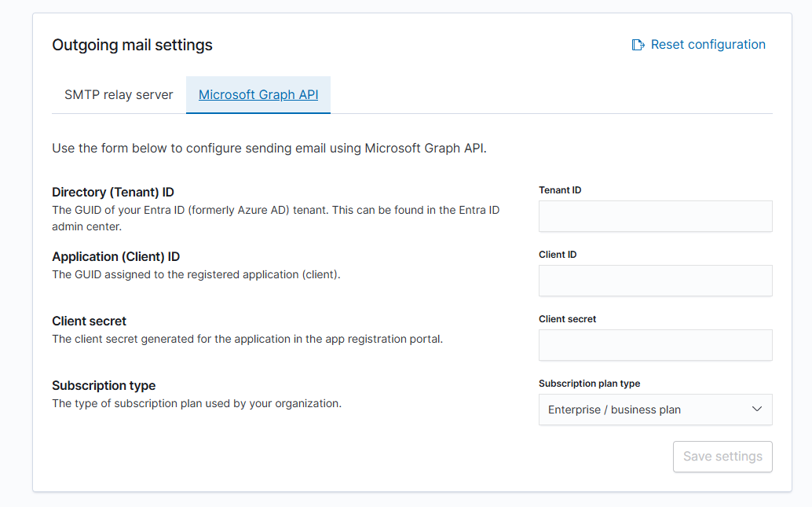812x507 pixels.
Task: Click 'The GUID assigned to the registered application' text
Action: point(196,275)
